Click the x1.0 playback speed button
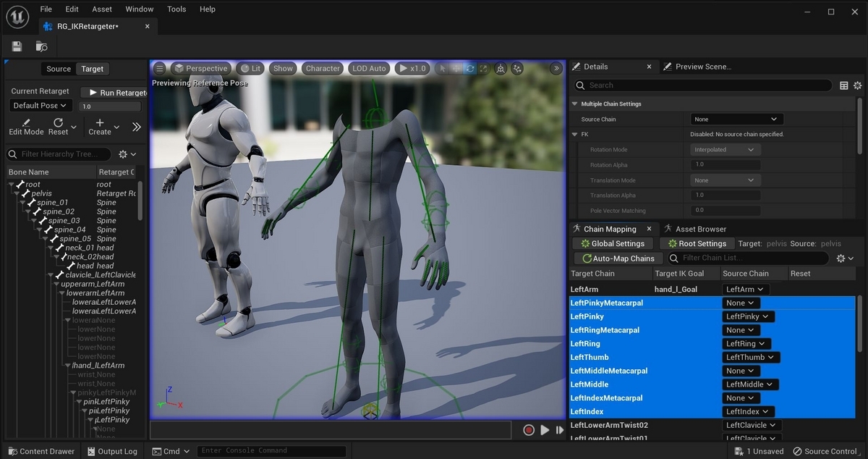Viewport: 868px width, 459px height. 412,69
